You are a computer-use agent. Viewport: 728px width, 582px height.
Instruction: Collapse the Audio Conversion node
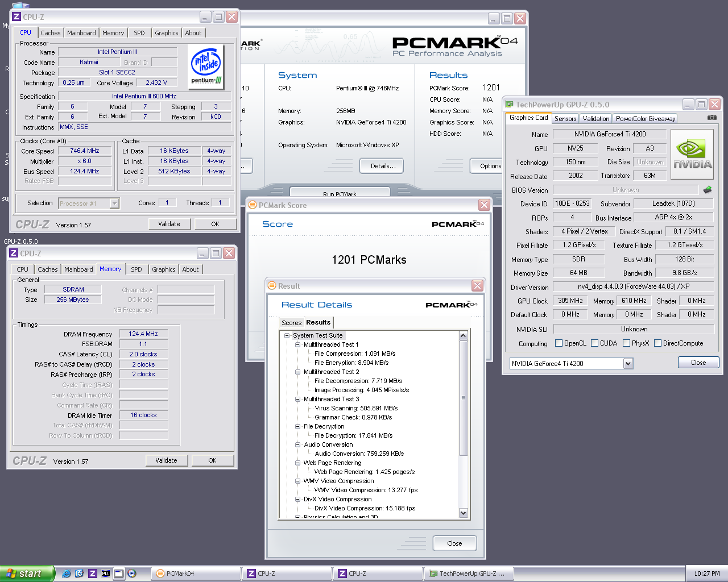tap(297, 444)
